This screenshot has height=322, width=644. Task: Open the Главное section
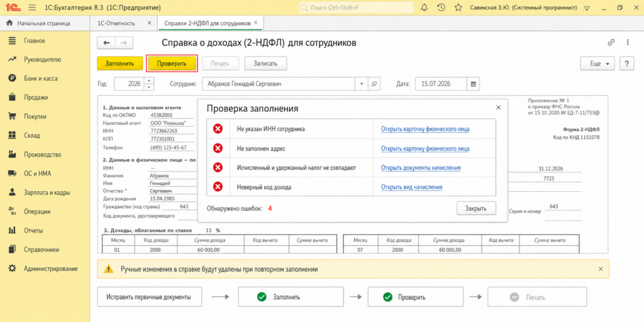pyautogui.click(x=35, y=41)
